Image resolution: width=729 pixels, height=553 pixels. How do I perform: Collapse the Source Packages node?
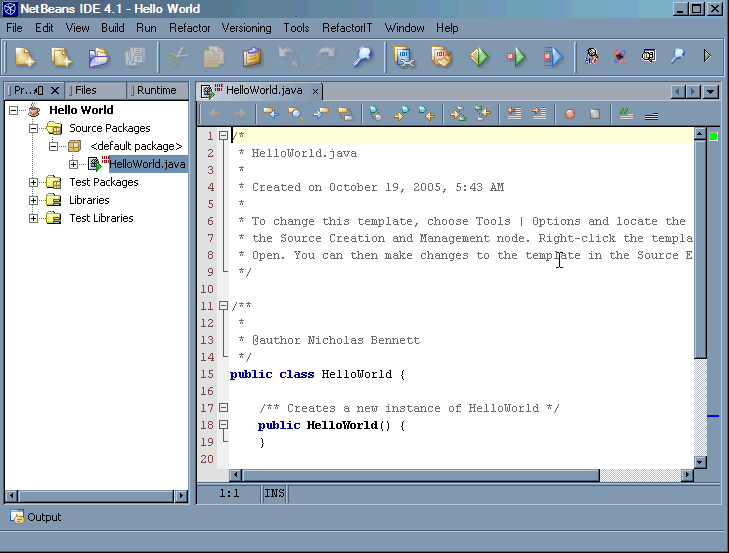click(x=33, y=128)
